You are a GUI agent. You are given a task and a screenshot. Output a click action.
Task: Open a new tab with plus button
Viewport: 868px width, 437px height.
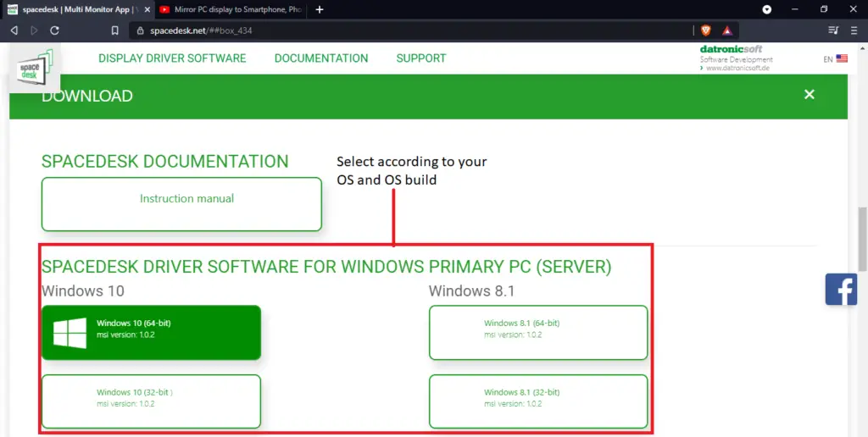coord(320,9)
